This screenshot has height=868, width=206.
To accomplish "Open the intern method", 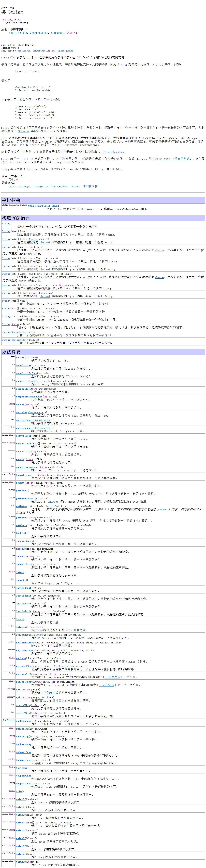I will (20, 572).
